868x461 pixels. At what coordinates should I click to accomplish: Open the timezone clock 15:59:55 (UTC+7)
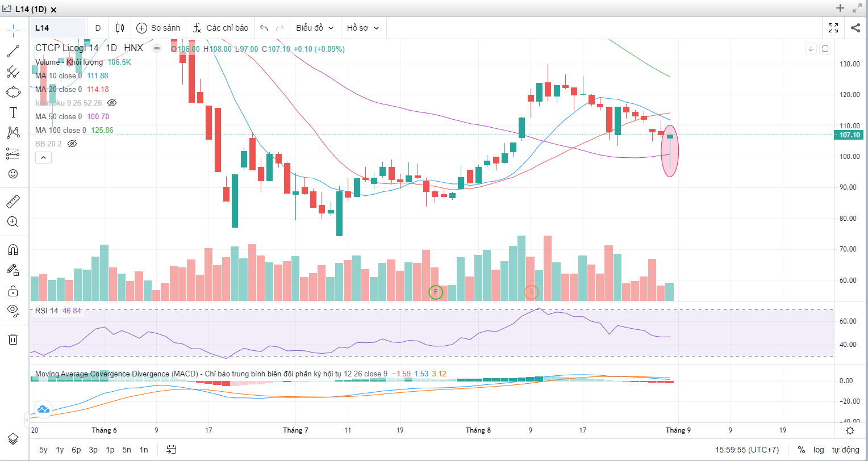747,450
